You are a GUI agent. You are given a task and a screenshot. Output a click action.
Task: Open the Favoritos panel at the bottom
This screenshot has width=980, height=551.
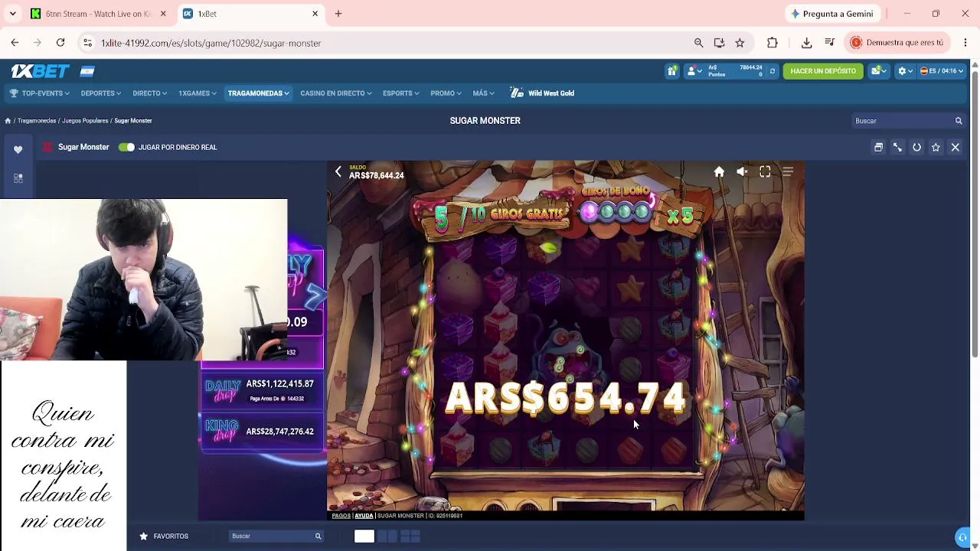tap(164, 536)
